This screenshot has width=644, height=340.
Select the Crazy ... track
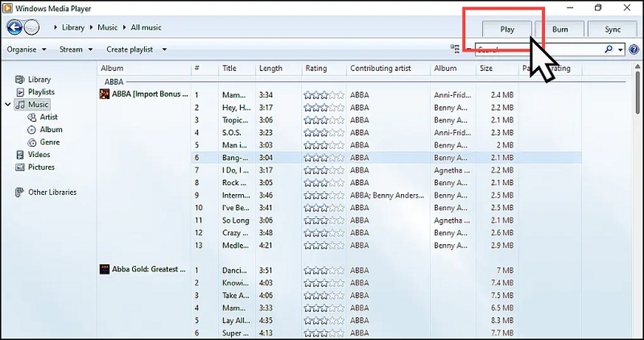(235, 233)
